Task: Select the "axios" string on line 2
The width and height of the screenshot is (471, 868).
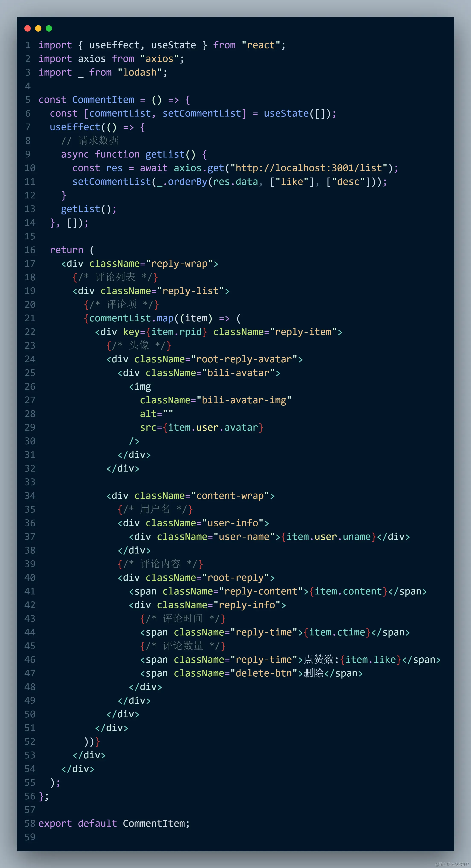Action: [x=159, y=59]
